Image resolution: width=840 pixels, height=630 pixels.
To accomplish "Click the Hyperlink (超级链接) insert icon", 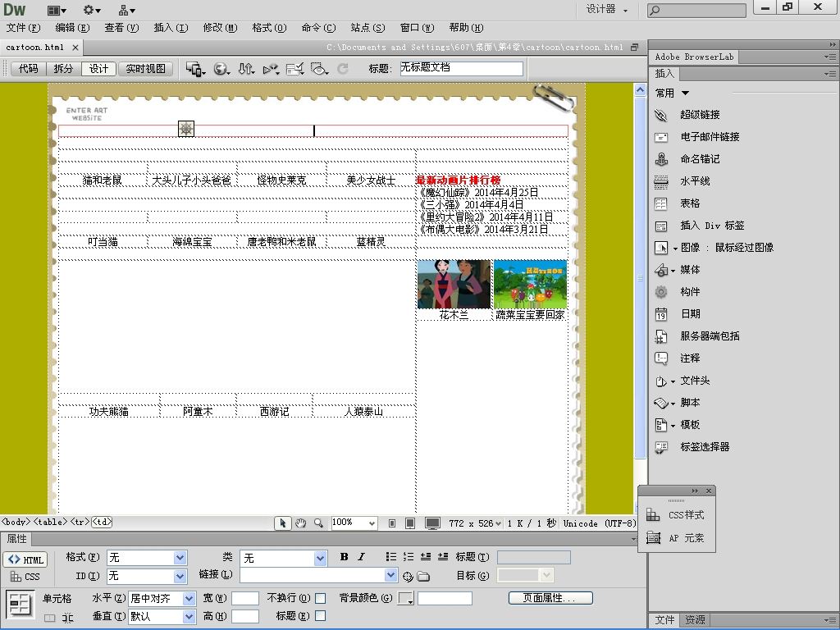I will (661, 115).
